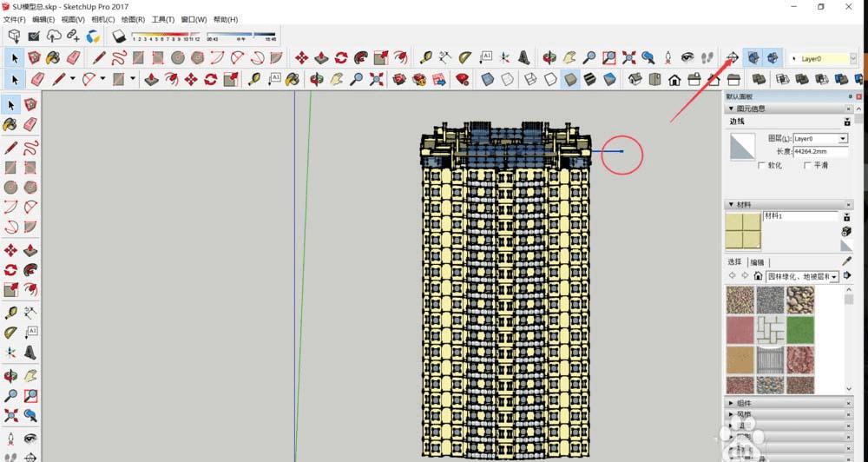Select Protractor tool in left palette
The width and height of the screenshot is (868, 462).
[x=10, y=333]
